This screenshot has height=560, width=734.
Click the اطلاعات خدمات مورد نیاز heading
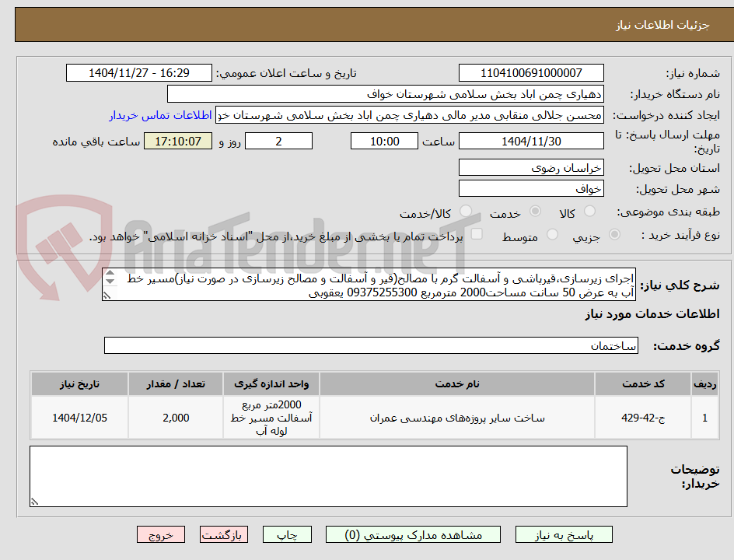click(x=652, y=314)
